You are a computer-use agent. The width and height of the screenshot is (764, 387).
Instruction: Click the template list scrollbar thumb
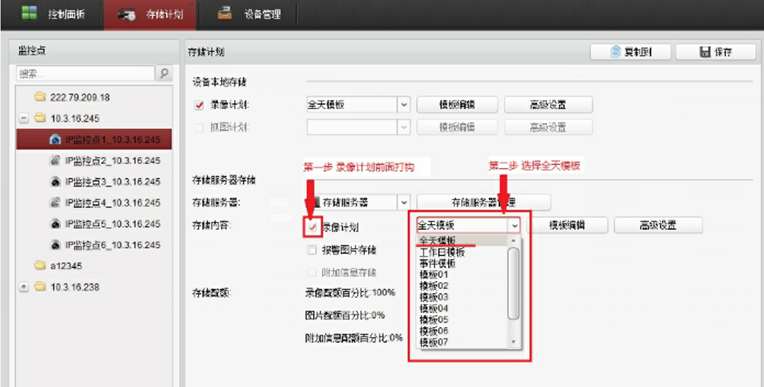[513, 283]
